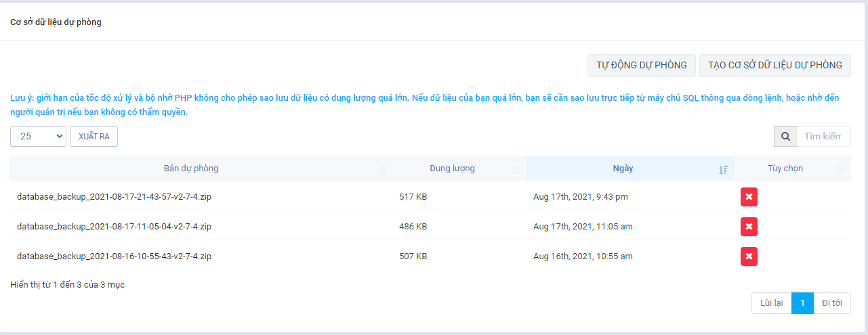Click the magnifying glass search icon
Viewport: 868px width, 335px height.
[x=785, y=136]
